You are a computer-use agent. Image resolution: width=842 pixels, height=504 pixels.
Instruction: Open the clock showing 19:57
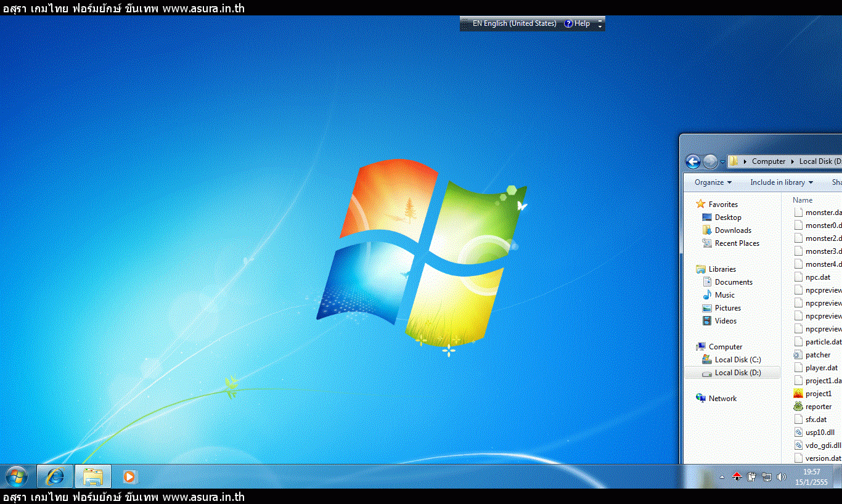pyautogui.click(x=812, y=477)
